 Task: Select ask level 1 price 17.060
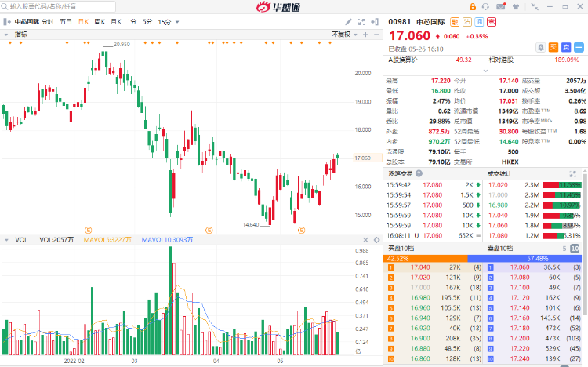click(520, 267)
